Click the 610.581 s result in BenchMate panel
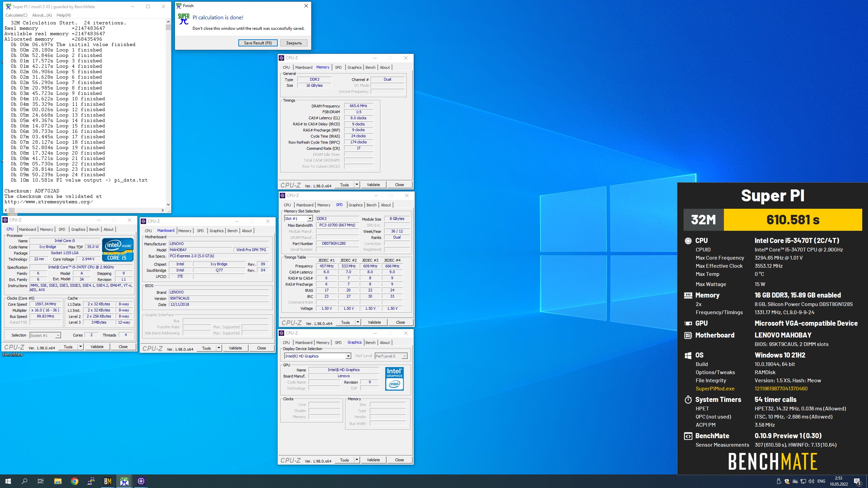868x488 pixels. (x=793, y=220)
